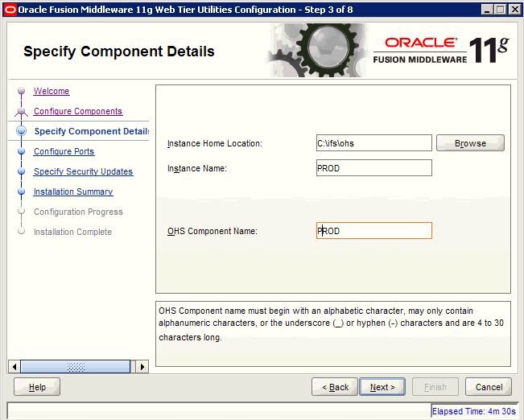The height and width of the screenshot is (420, 524).
Task: Click the right scroll arrow of navigation pane
Action: [x=142, y=367]
